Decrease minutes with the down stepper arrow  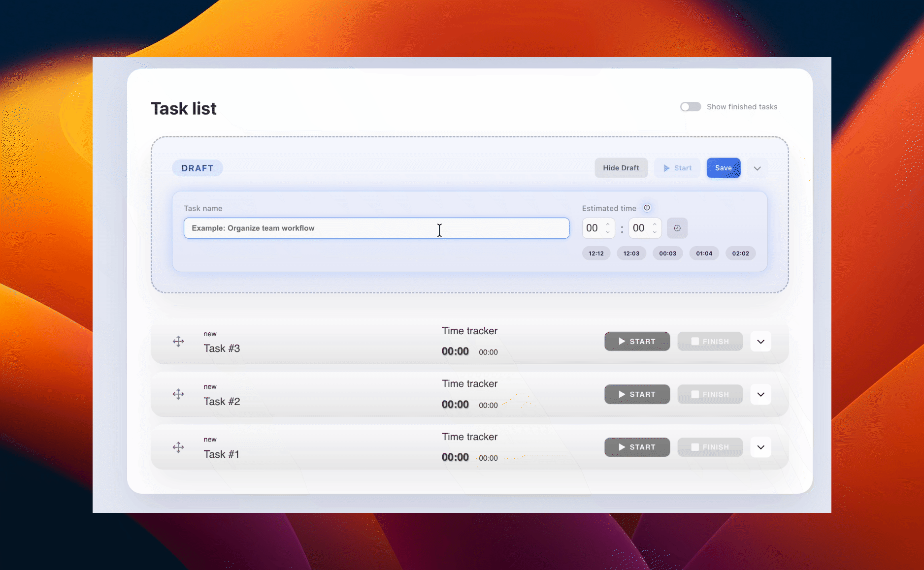coord(655,232)
